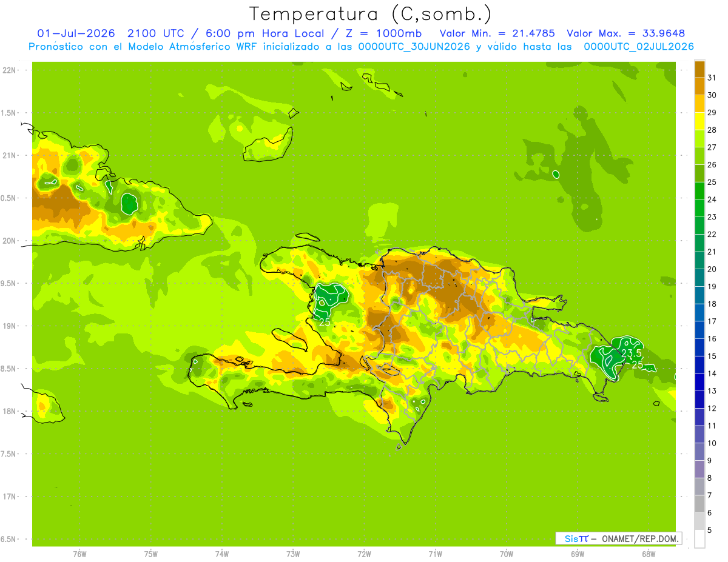Click the "17N" latitude label

coord(9,497)
